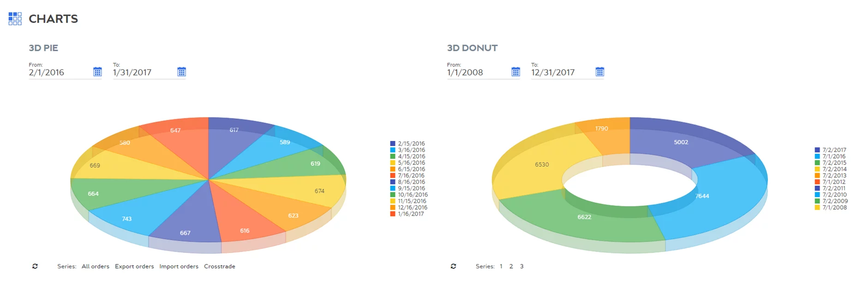Refresh the 3D Pie chart
This screenshot has width=868, height=287.
coord(35,266)
